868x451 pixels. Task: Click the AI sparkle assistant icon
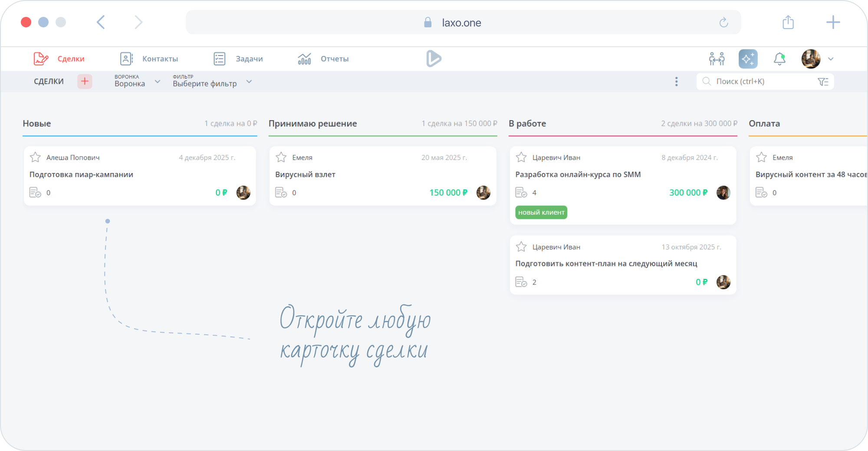click(748, 59)
